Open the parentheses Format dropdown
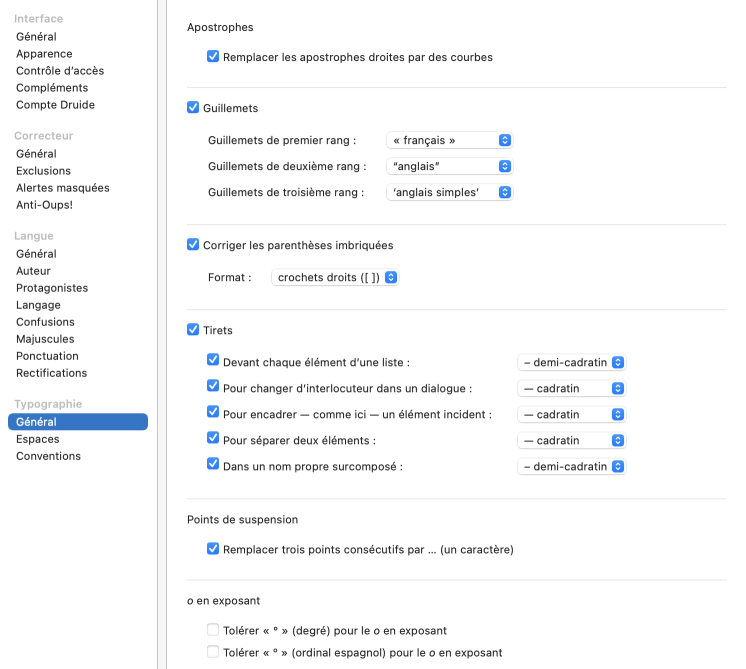Screen dimensions: 746x669 [335, 277]
